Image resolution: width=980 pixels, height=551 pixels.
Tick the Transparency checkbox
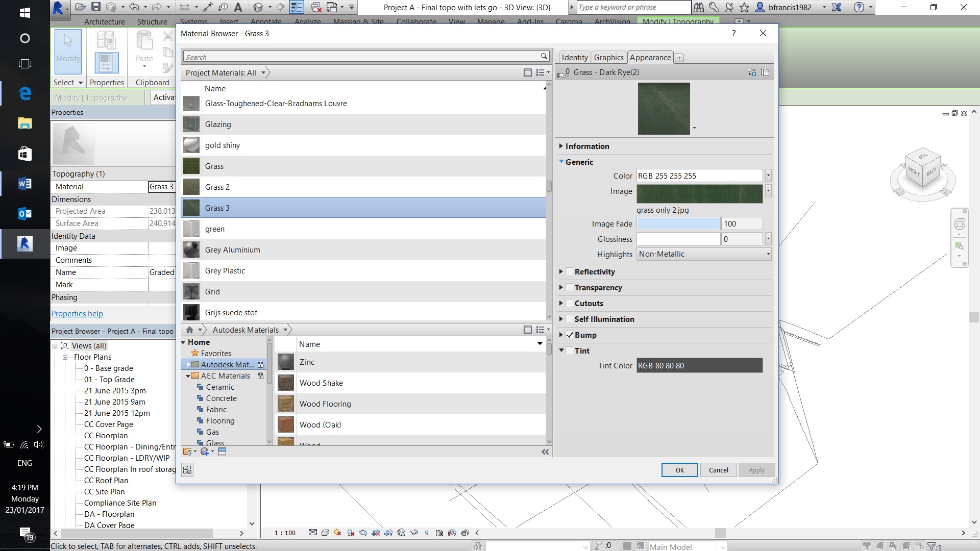pyautogui.click(x=569, y=288)
